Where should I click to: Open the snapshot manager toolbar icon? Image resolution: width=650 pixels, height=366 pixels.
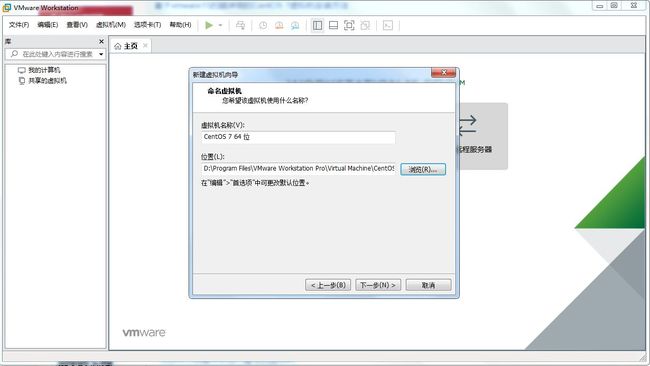(x=295, y=25)
